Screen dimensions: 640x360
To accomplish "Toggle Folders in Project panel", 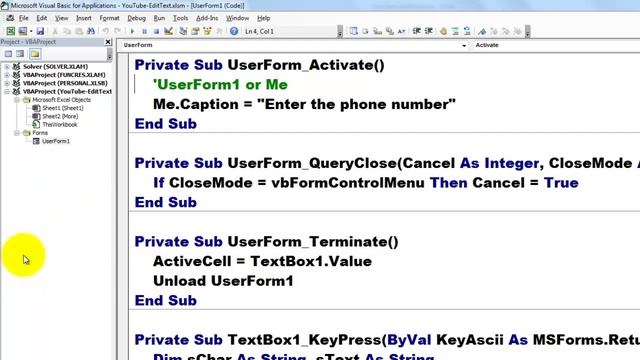I will click(35, 54).
